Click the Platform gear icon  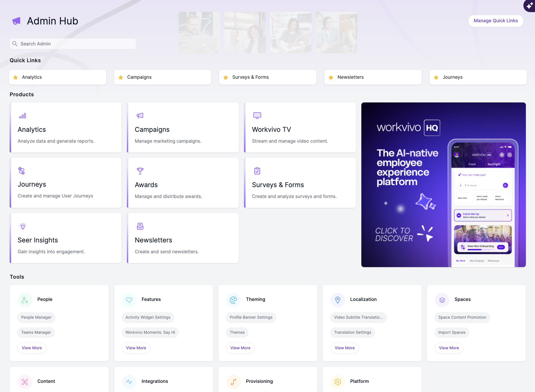pyautogui.click(x=338, y=382)
